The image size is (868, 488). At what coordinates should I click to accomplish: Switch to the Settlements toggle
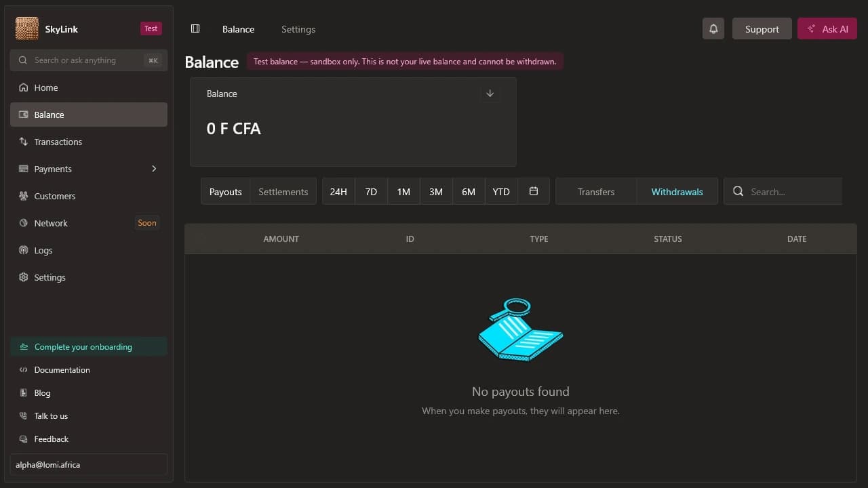click(283, 192)
